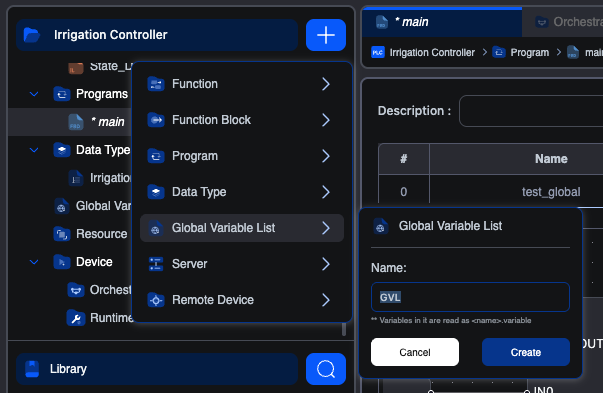Click the GVL name input field
This screenshot has height=393, width=603.
click(470, 297)
